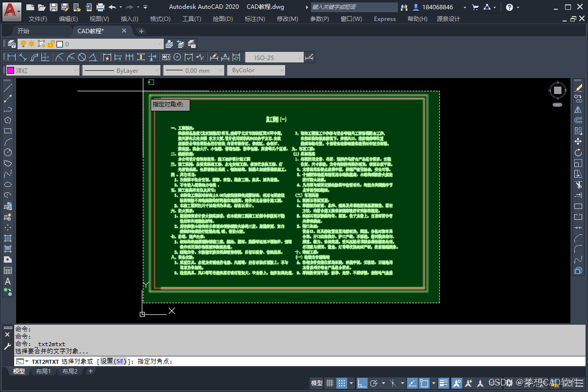Toggle the layer lock padlock icon
This screenshot has width=588, height=392.
click(50, 44)
